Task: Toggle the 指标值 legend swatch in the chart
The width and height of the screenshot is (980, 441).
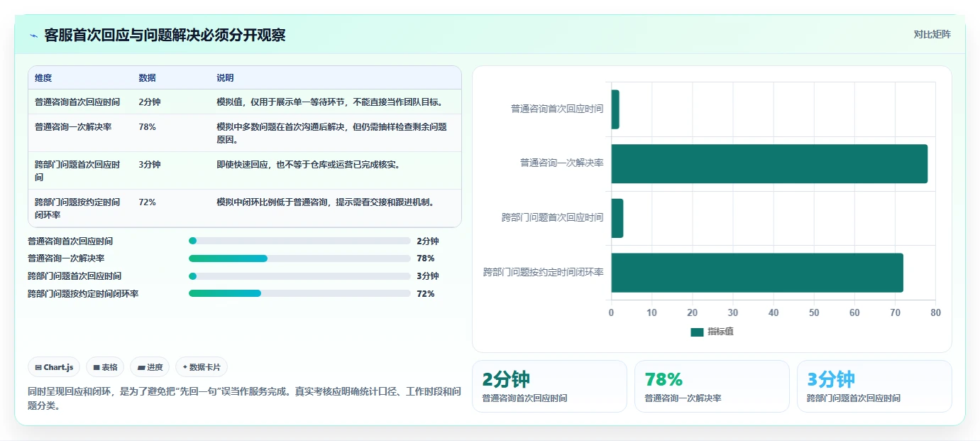Action: 697,332
